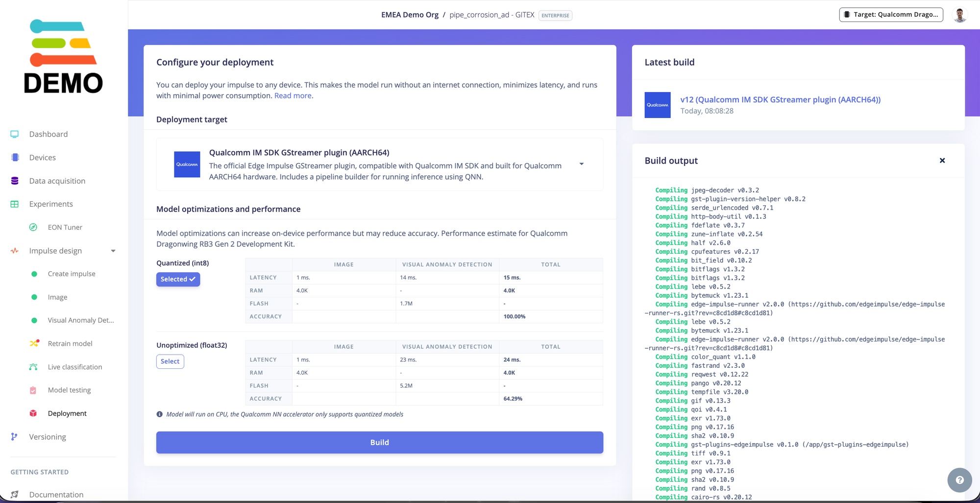Open Data acquisition

[x=57, y=181]
